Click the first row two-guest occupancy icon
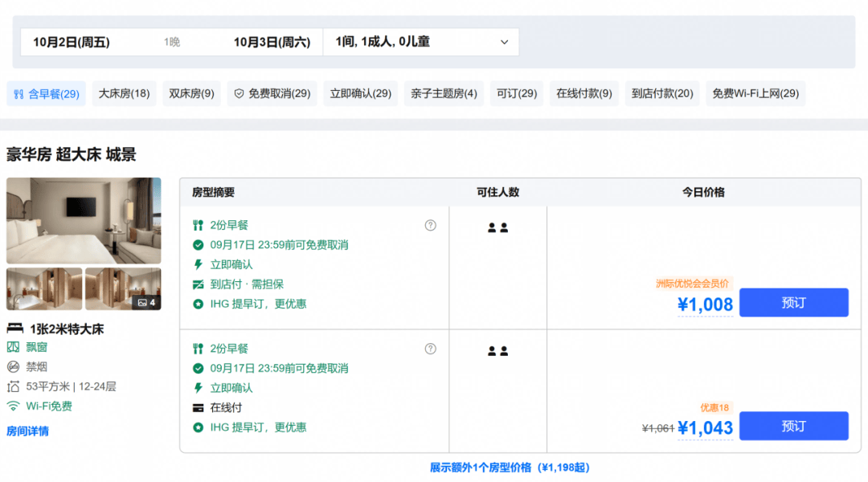The image size is (868, 482). pyautogui.click(x=497, y=227)
